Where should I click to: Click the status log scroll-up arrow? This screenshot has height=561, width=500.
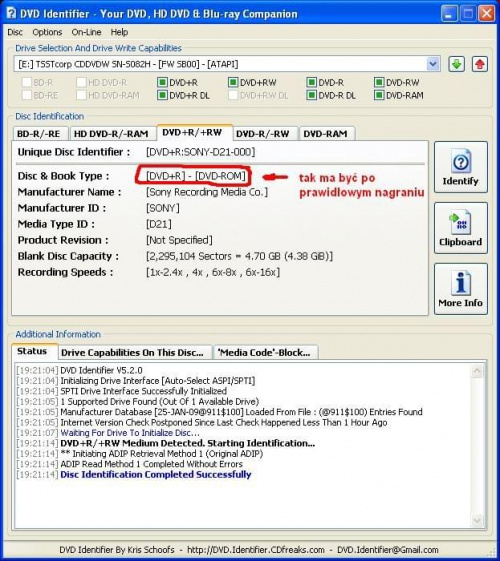[x=477, y=371]
